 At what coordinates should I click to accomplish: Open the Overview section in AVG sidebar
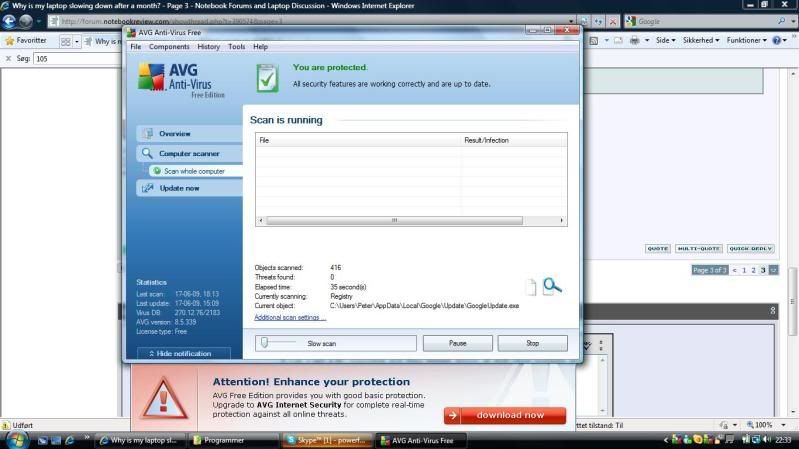click(189, 134)
